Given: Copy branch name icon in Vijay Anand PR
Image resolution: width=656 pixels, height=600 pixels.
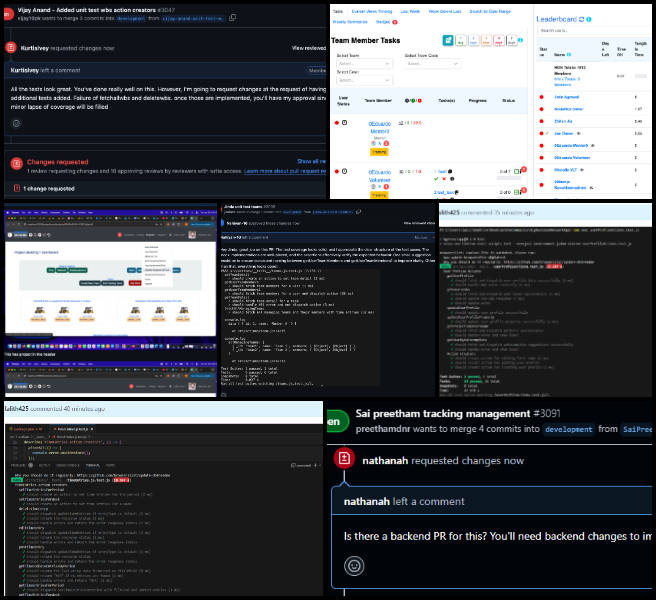Looking at the screenshot, I should (x=233, y=18).
